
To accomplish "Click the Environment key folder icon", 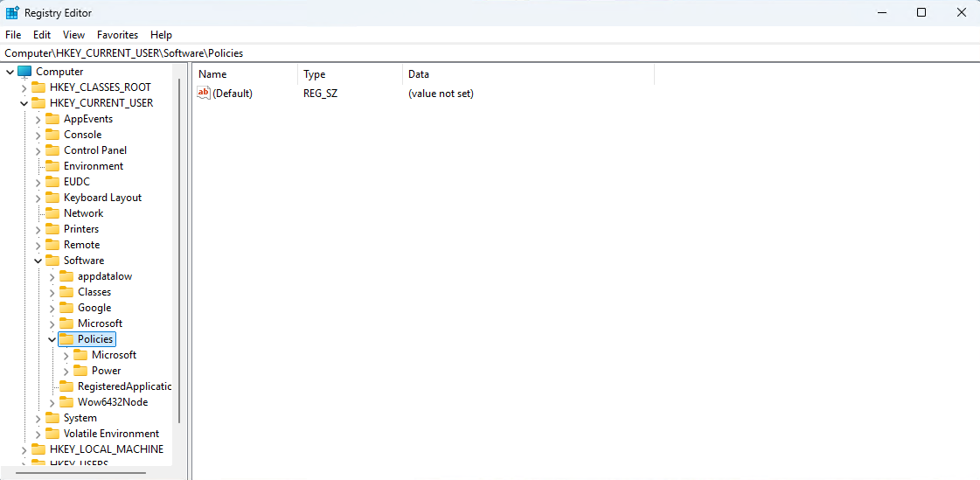I will click(52, 166).
